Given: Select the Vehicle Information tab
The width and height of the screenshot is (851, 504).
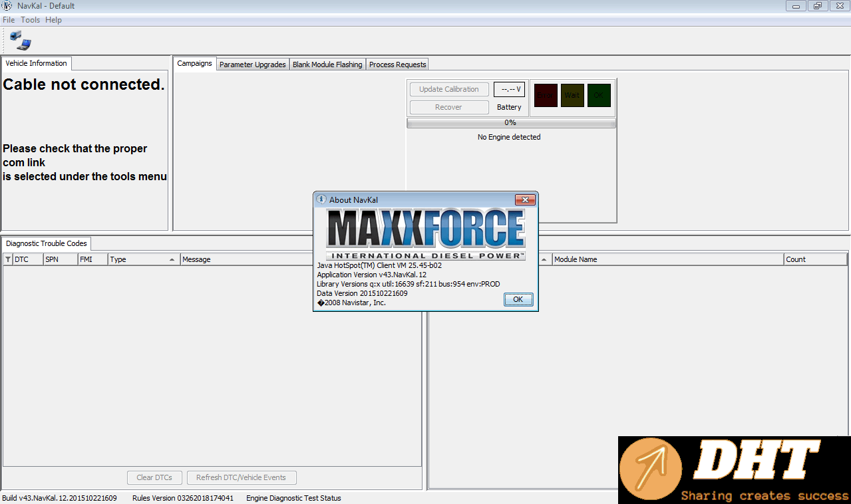Looking at the screenshot, I should (37, 63).
